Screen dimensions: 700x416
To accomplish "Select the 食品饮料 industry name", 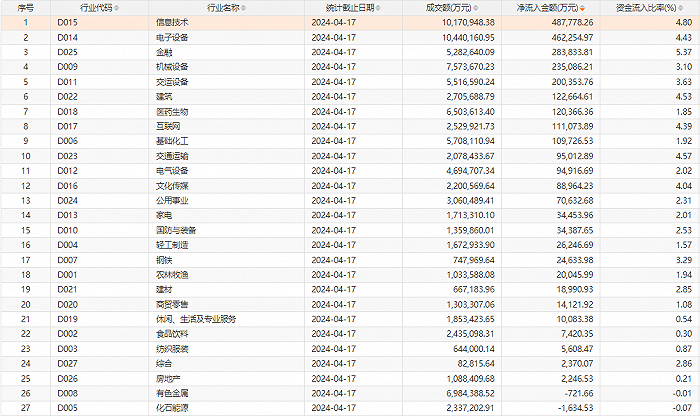I will pyautogui.click(x=172, y=334).
